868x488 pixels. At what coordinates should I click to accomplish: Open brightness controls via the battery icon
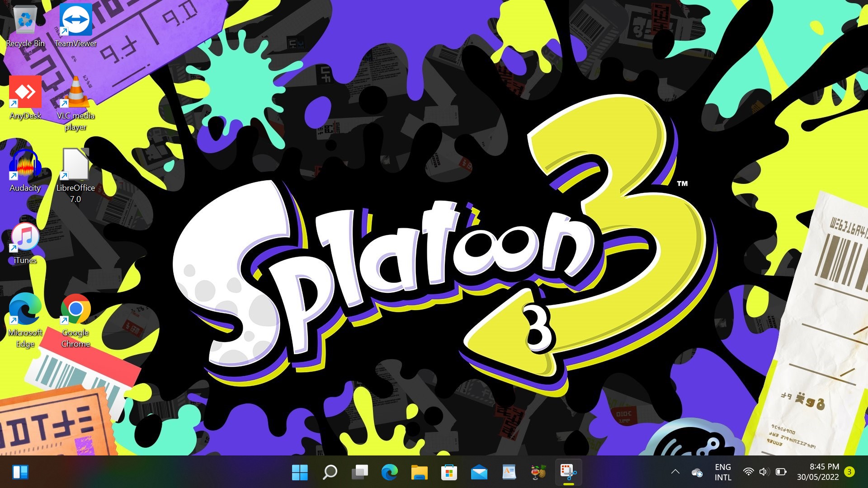point(780,471)
